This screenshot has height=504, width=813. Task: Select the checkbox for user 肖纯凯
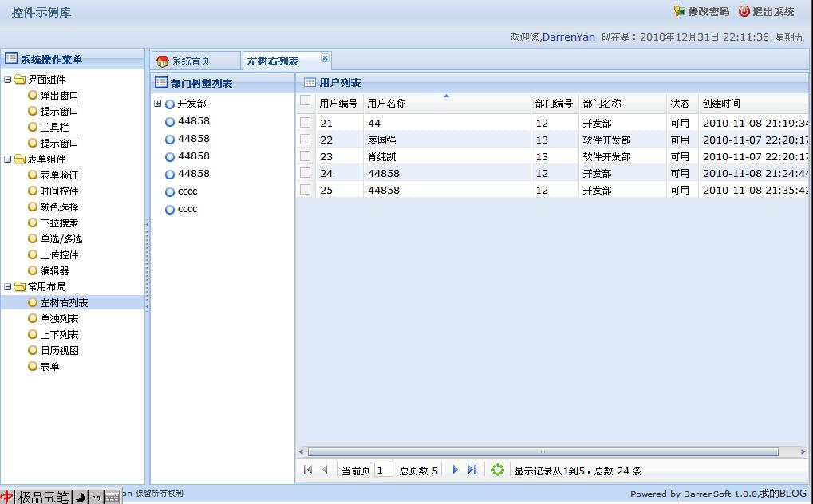tap(305, 156)
